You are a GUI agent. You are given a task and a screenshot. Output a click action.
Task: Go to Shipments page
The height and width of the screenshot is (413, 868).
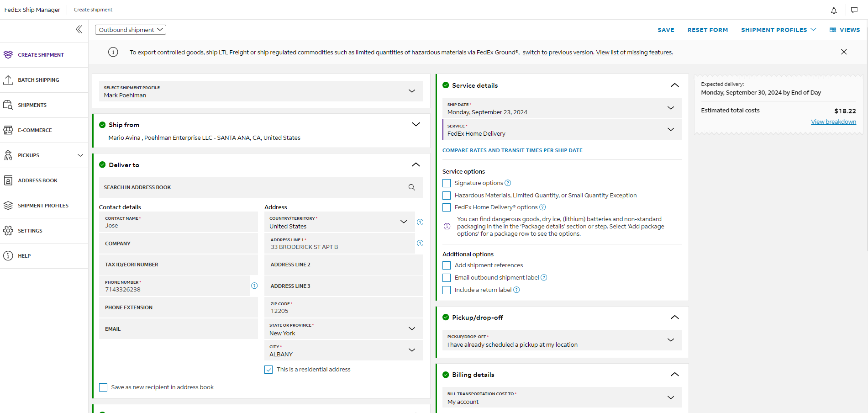click(32, 105)
